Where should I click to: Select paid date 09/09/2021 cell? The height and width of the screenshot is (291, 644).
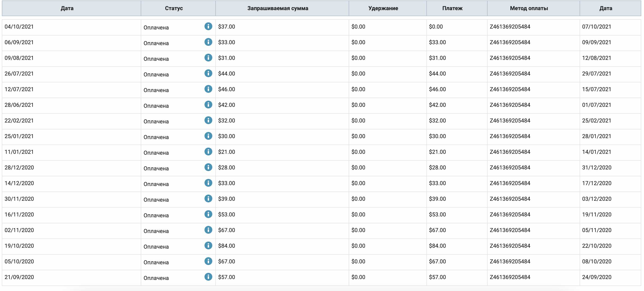coord(610,43)
